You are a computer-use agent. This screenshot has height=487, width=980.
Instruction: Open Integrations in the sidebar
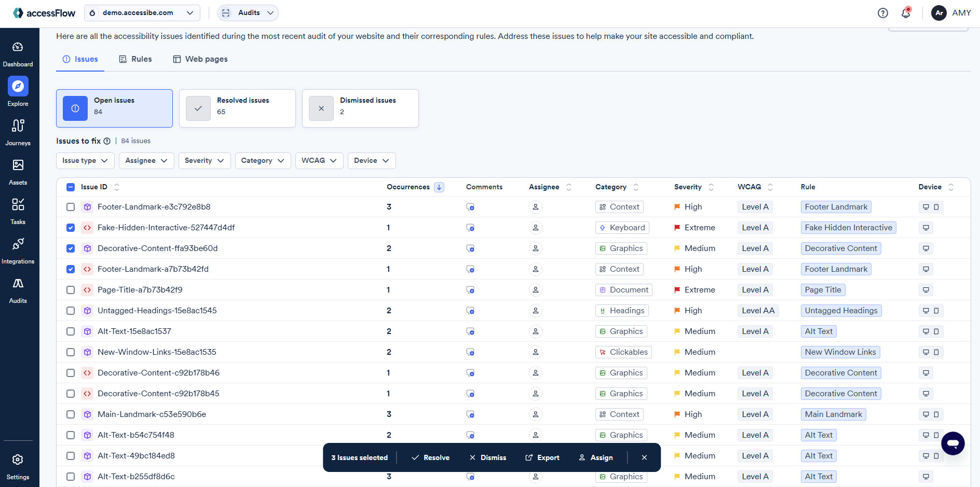tap(18, 250)
